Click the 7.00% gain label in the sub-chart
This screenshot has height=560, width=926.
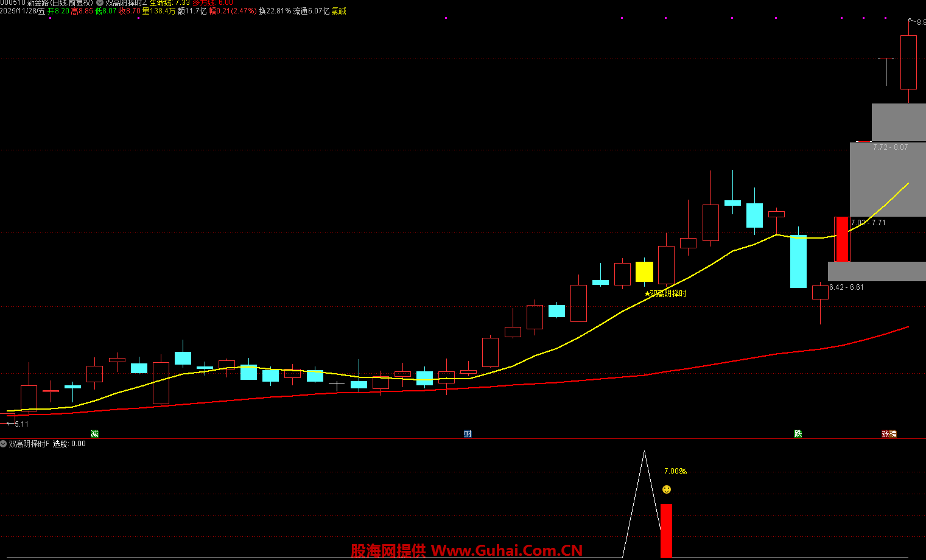(x=675, y=471)
